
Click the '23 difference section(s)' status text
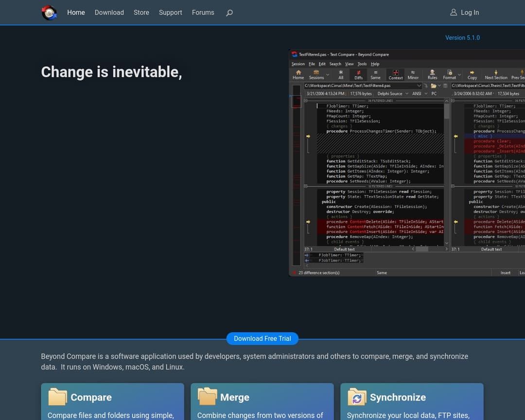(319, 273)
